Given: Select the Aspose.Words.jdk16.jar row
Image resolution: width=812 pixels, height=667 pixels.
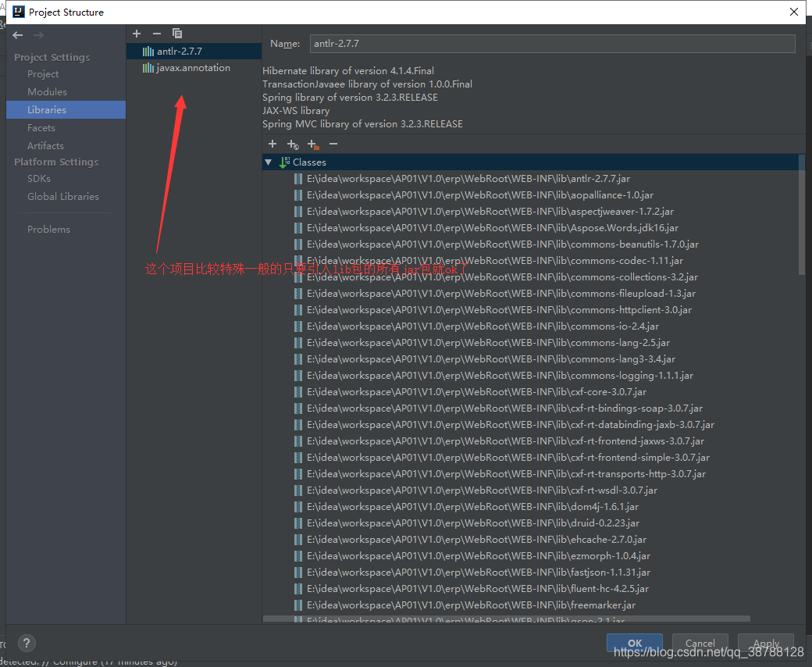Looking at the screenshot, I should (530, 228).
